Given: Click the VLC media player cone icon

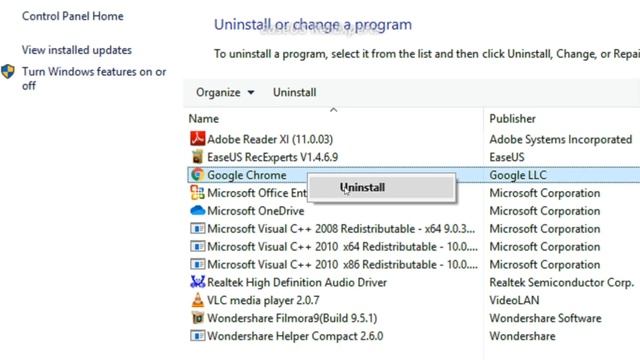Looking at the screenshot, I should tap(198, 300).
